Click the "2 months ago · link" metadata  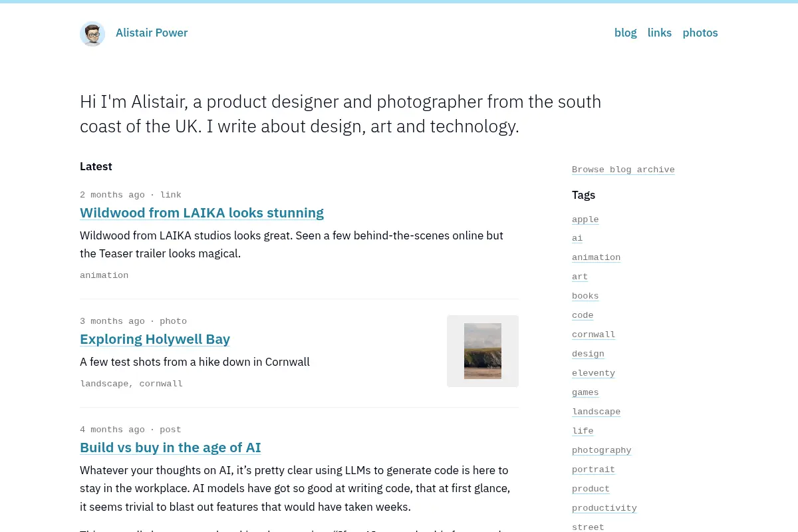point(130,195)
